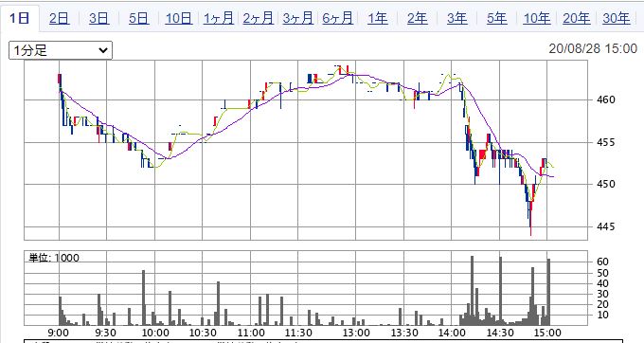The width and height of the screenshot is (644, 343).
Task: Open the 5日 chart period
Action: pos(139,18)
